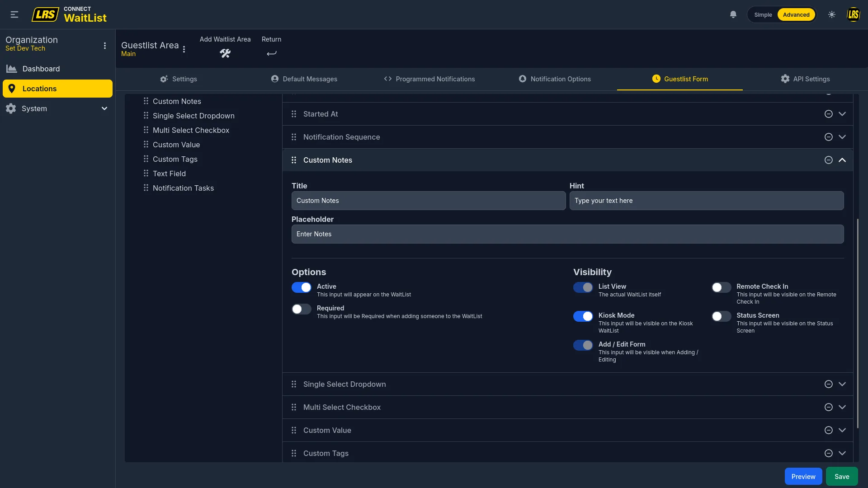
Task: Select Custom Tags in the left field list
Action: click(x=175, y=159)
